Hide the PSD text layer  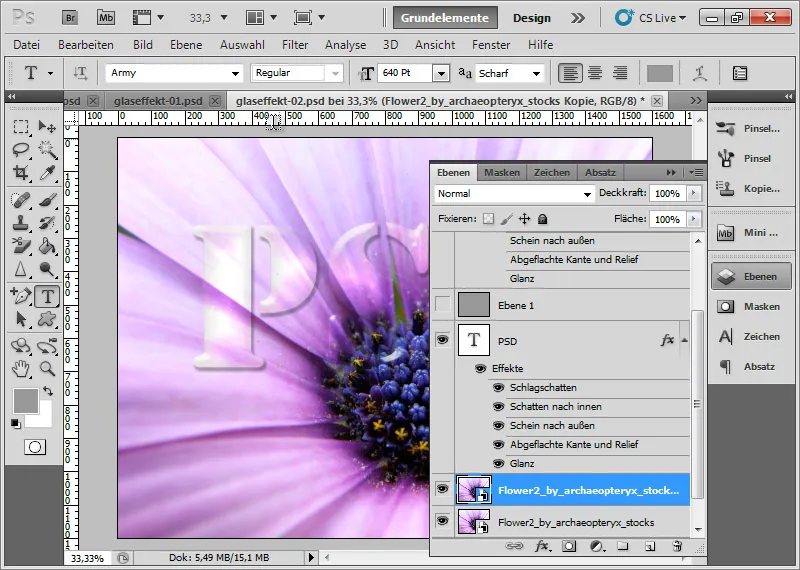tap(443, 339)
